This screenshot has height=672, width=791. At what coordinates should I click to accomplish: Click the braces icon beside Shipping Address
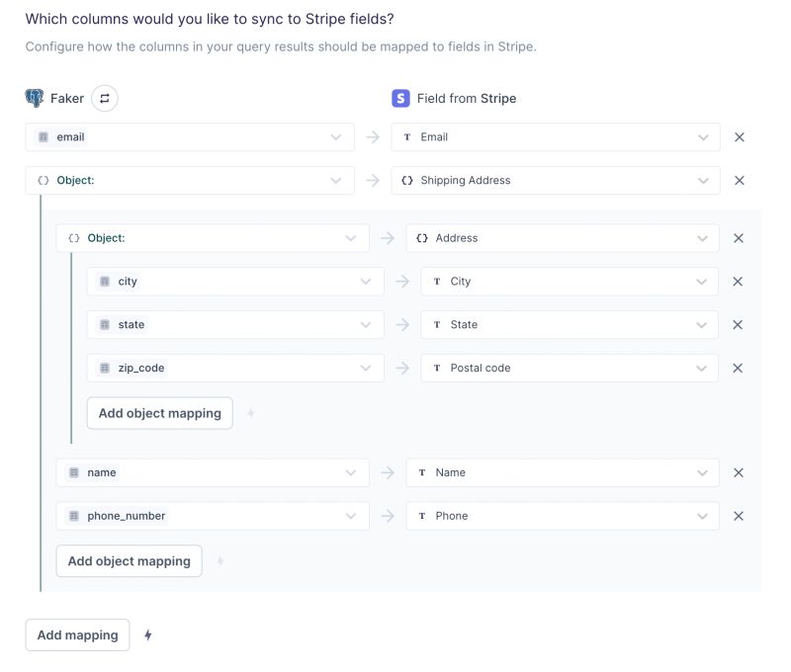tap(407, 181)
